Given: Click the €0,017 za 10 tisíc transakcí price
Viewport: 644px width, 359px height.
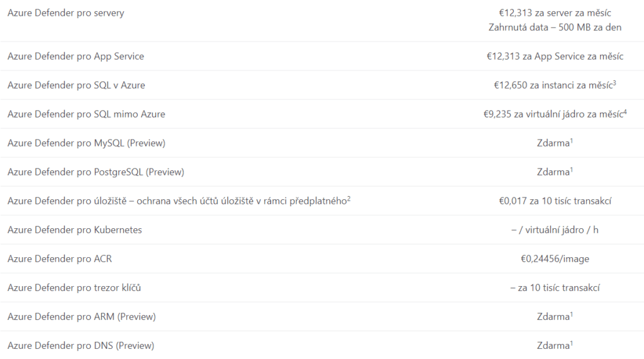Looking at the screenshot, I should [x=555, y=201].
